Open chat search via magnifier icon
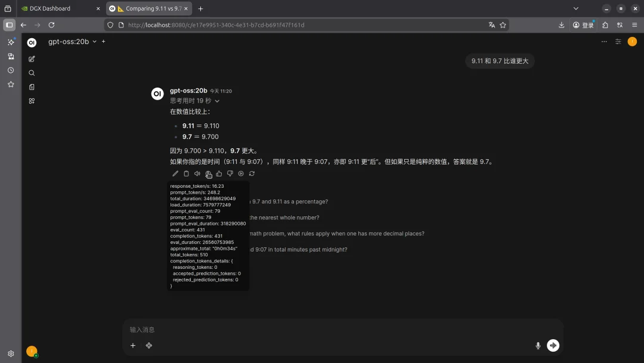The height and width of the screenshot is (363, 644). point(32,72)
